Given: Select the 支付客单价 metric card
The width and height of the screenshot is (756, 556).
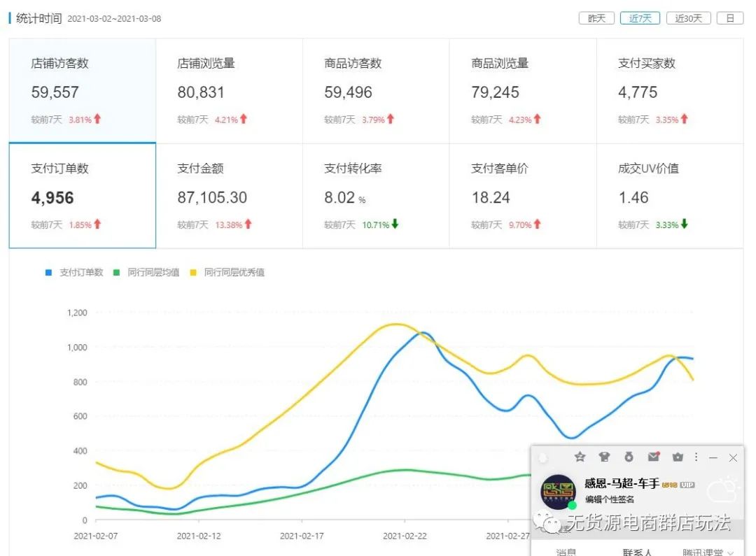Looking at the screenshot, I should [x=523, y=196].
